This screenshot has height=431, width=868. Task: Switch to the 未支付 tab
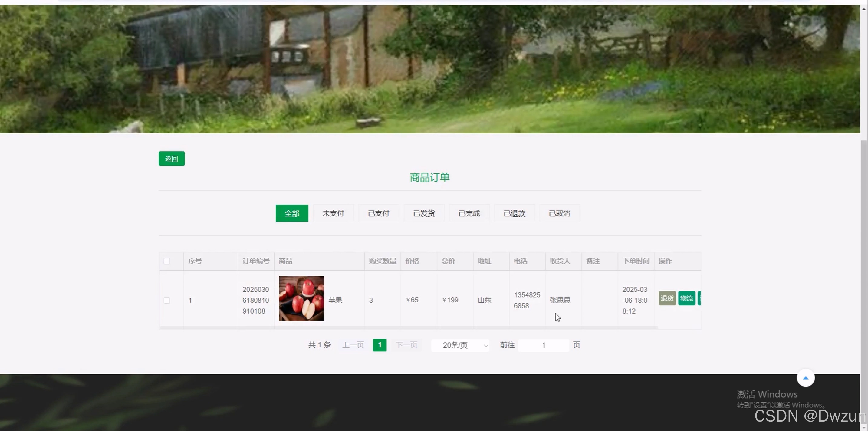tap(333, 213)
